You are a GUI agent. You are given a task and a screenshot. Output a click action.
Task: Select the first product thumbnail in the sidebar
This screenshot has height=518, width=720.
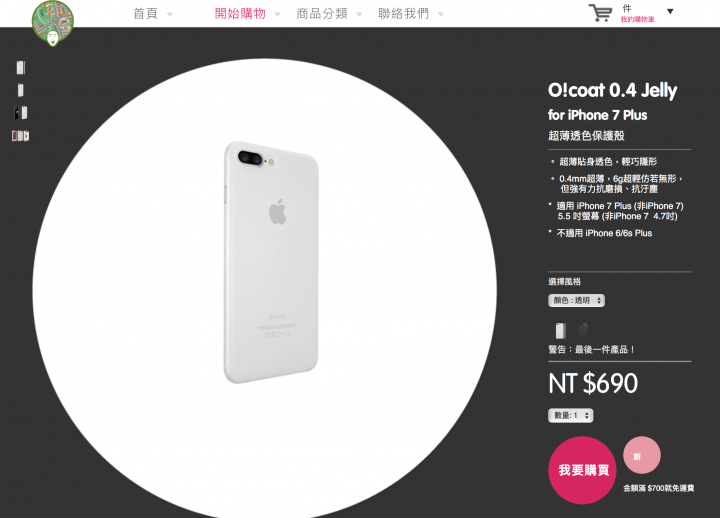(x=21, y=68)
